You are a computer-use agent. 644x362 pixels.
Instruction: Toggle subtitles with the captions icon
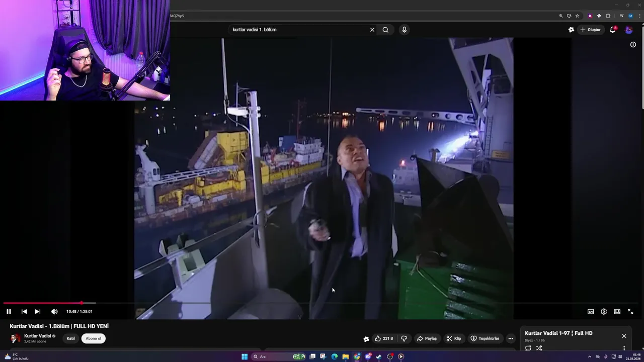pos(591,312)
